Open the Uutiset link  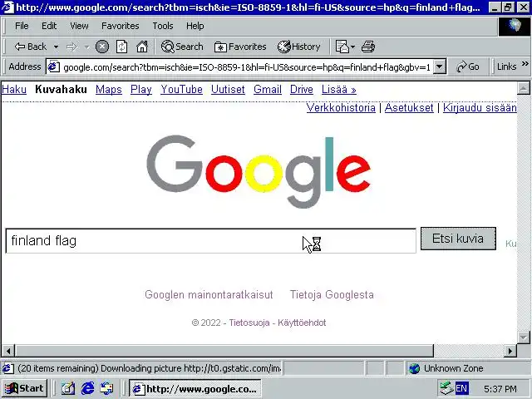[x=228, y=89]
